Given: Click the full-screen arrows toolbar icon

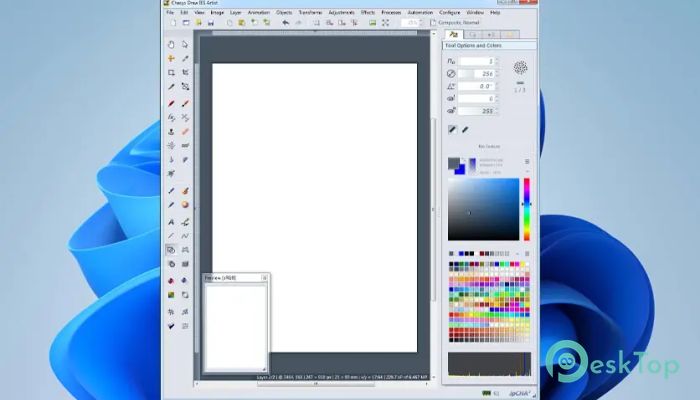Looking at the screenshot, I should pyautogui.click(x=385, y=23).
